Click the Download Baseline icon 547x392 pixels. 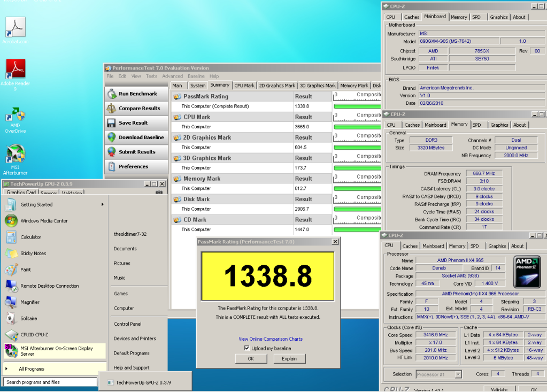[112, 137]
